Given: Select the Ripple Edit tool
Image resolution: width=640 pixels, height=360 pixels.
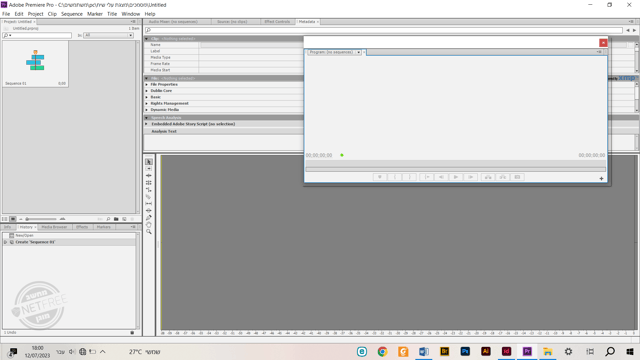Looking at the screenshot, I should pos(149,176).
